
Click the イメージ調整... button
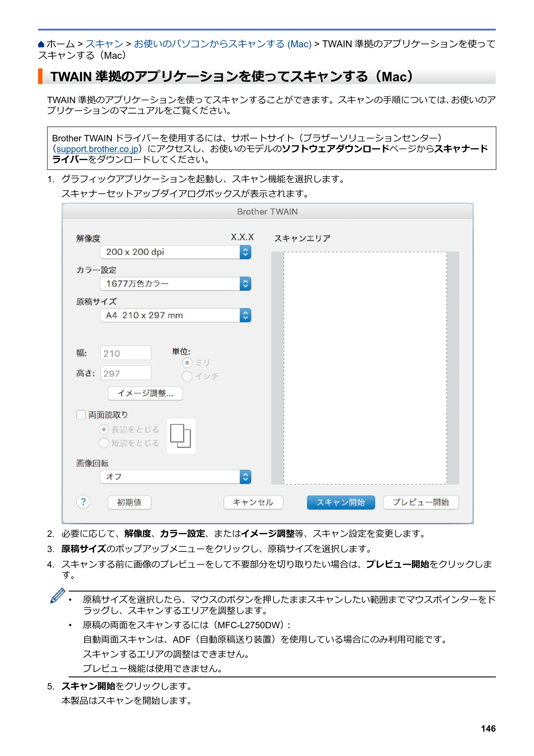(x=146, y=393)
